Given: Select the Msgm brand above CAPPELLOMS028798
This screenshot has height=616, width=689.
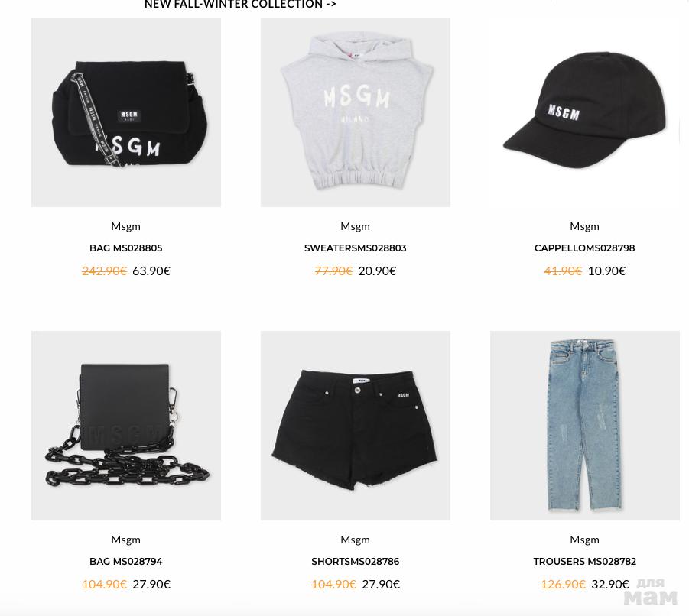Looking at the screenshot, I should pyautogui.click(x=584, y=226).
